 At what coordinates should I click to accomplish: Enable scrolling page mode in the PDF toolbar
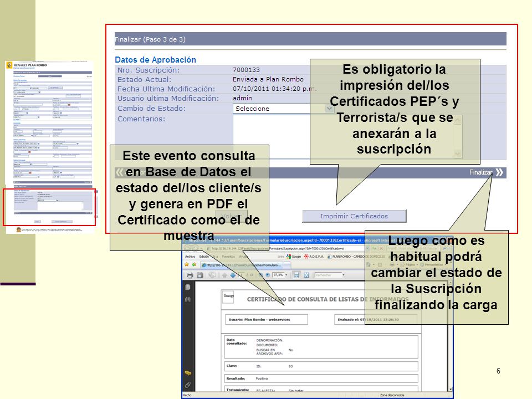(296, 275)
